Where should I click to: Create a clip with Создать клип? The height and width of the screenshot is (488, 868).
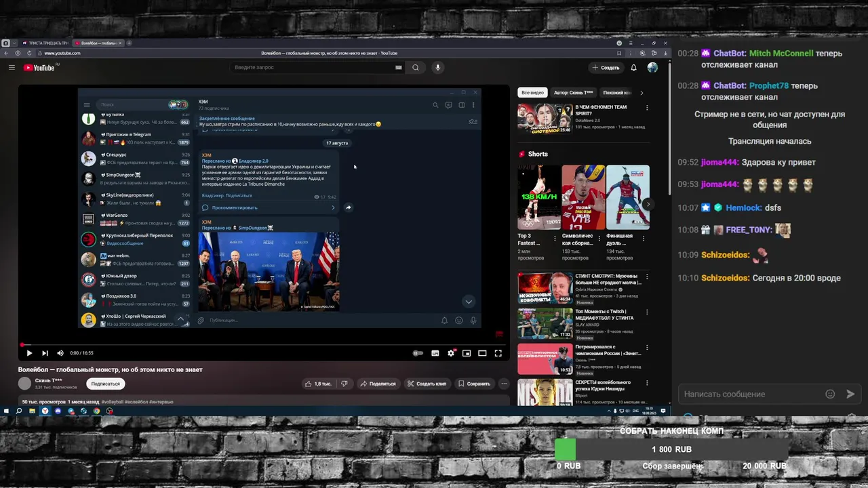[427, 384]
